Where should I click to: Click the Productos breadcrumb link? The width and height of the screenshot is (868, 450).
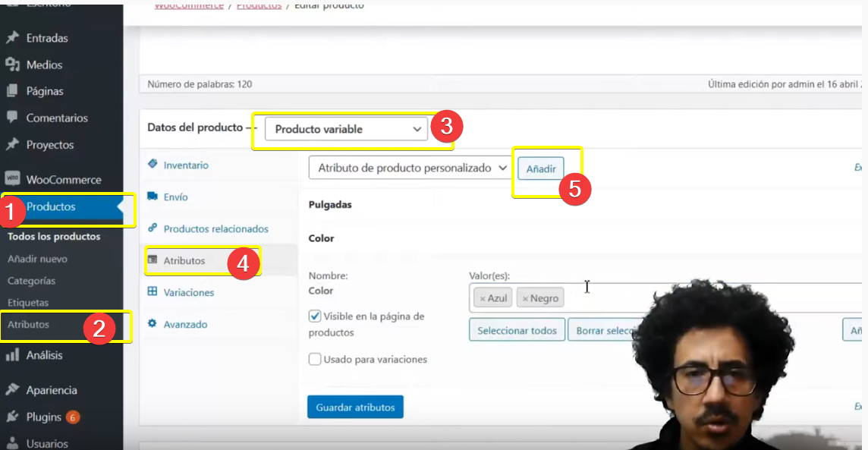pos(259,5)
